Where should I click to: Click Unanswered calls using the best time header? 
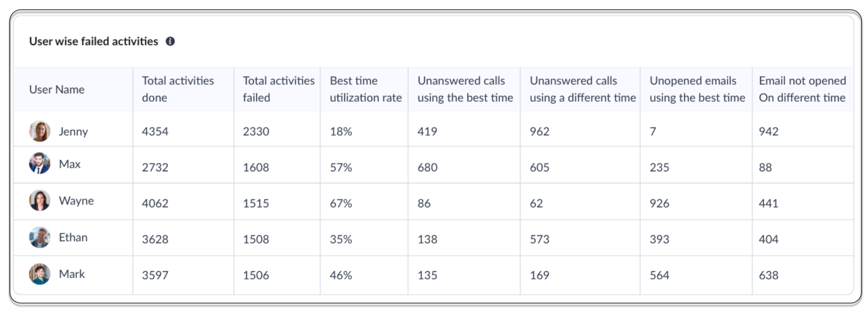(465, 89)
